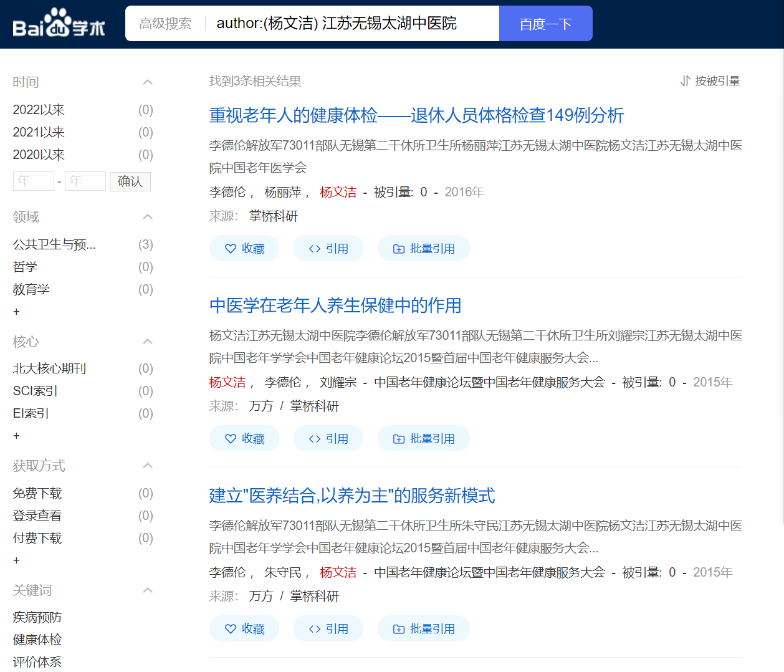Favorite the 重视老年人的健康体检 paper via 收藏
The width and height of the screenshot is (784, 672).
[x=244, y=248]
